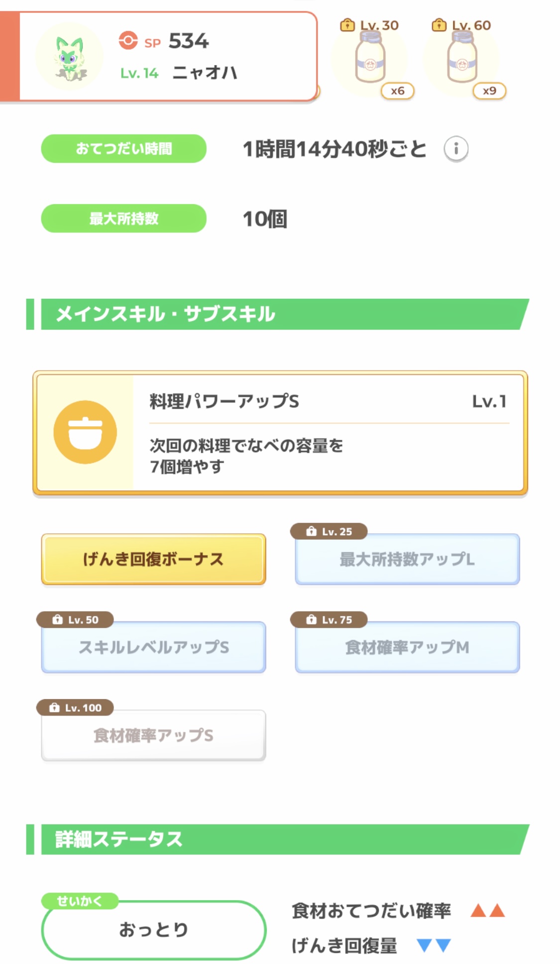Tap the lock icon on Lv. 25 badge

click(311, 531)
